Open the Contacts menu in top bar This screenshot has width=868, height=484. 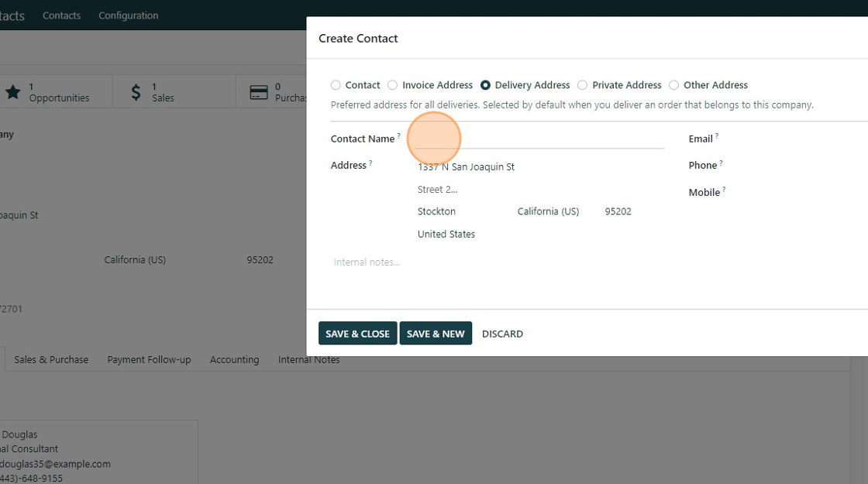61,15
